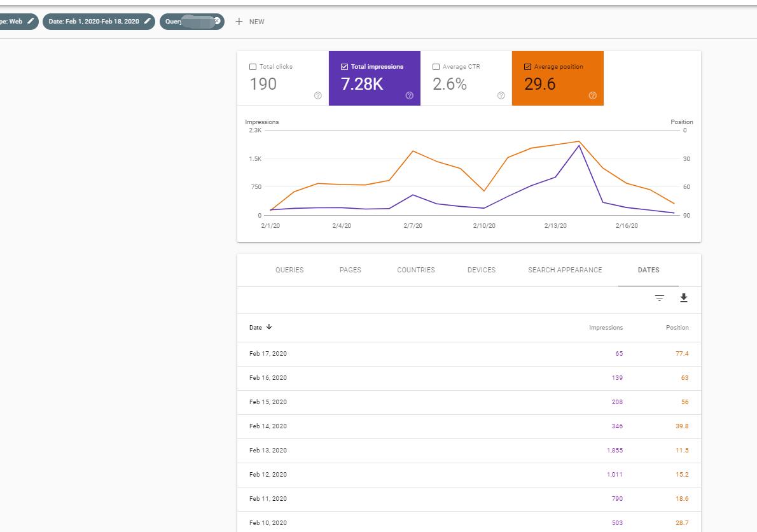Image resolution: width=757 pixels, height=532 pixels.
Task: Open help icon on Total impressions card
Action: click(x=410, y=95)
